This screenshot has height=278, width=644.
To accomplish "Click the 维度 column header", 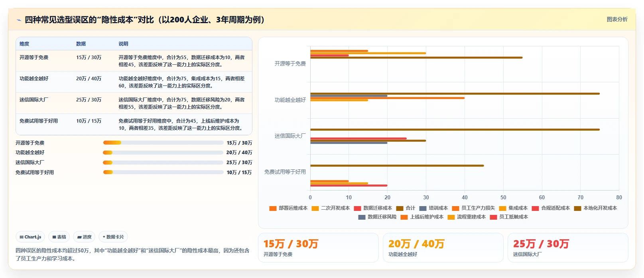I will click(x=24, y=44).
